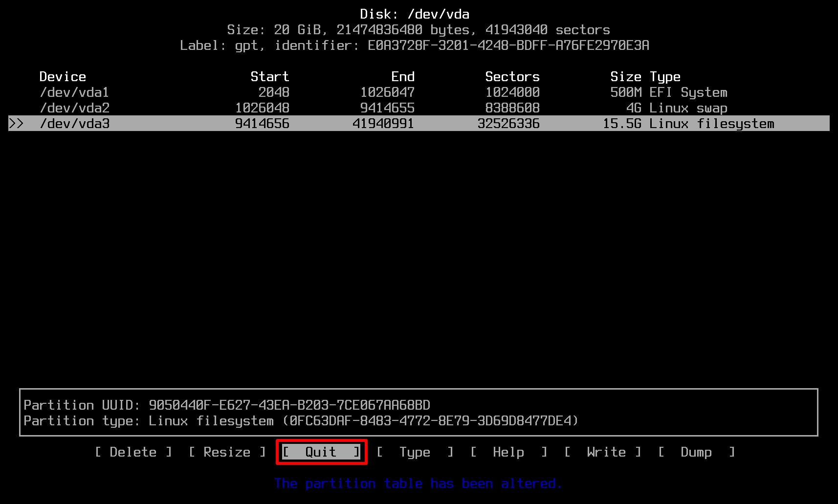
Task: Activate the Quit menu item
Action: pyautogui.click(x=321, y=452)
